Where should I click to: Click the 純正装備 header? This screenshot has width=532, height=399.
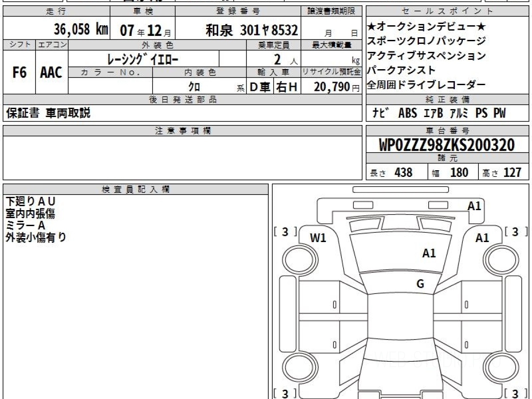tap(448, 100)
